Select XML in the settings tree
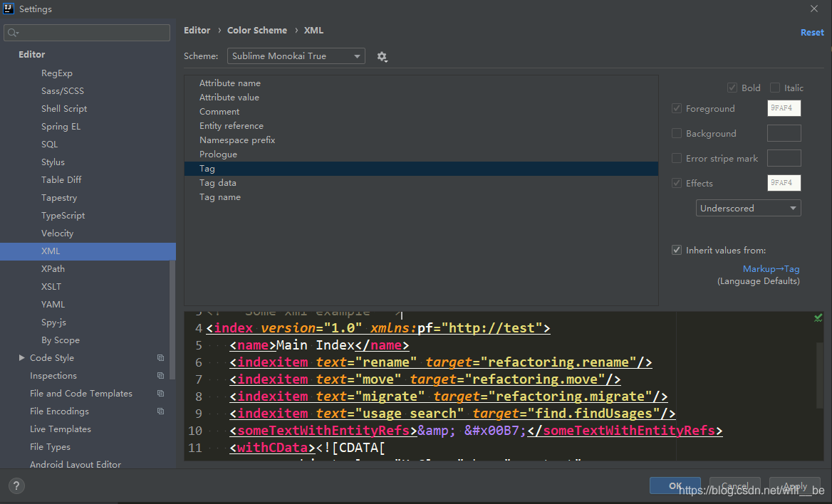The width and height of the screenshot is (832, 504). [x=88, y=251]
